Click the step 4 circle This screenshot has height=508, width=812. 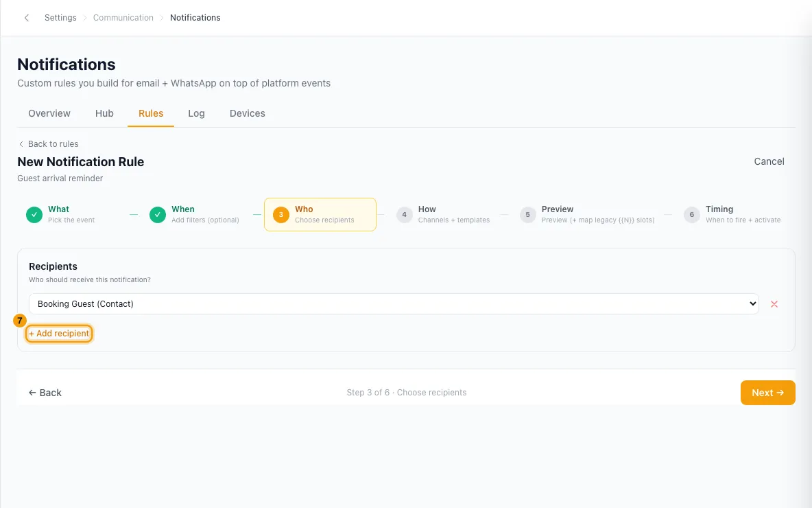[x=405, y=215]
